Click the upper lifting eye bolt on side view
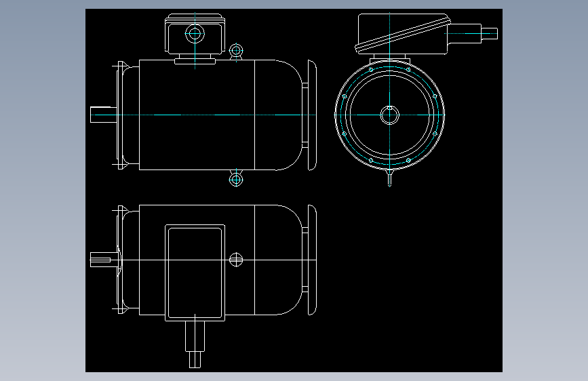 pos(236,51)
